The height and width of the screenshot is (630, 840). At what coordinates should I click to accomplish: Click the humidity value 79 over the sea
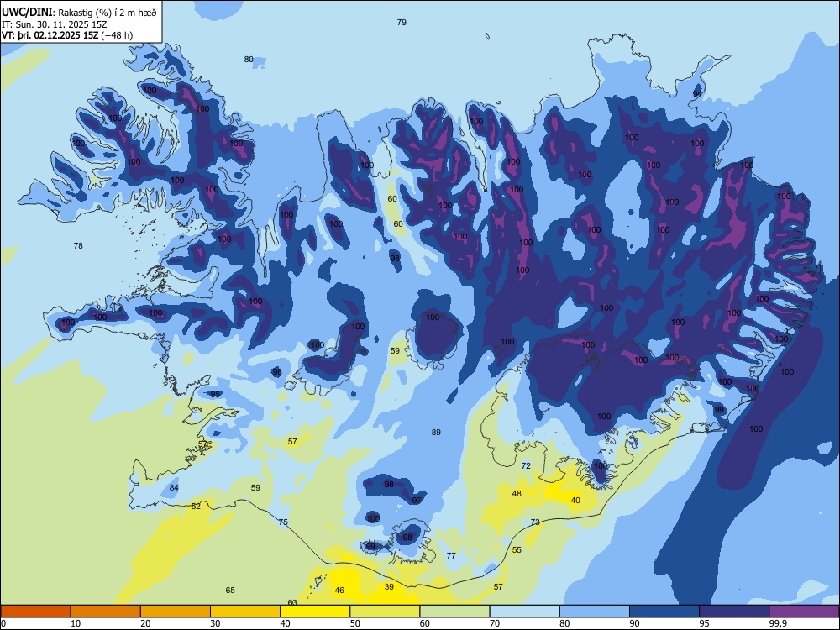coord(402,23)
